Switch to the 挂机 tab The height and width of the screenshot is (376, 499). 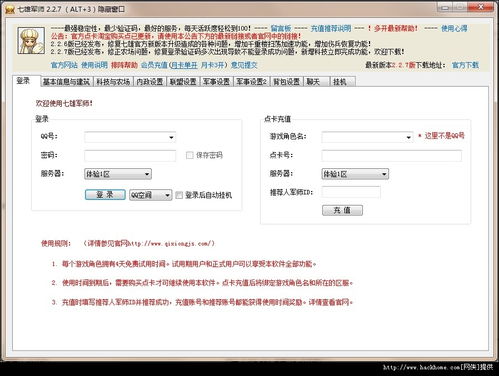click(343, 82)
